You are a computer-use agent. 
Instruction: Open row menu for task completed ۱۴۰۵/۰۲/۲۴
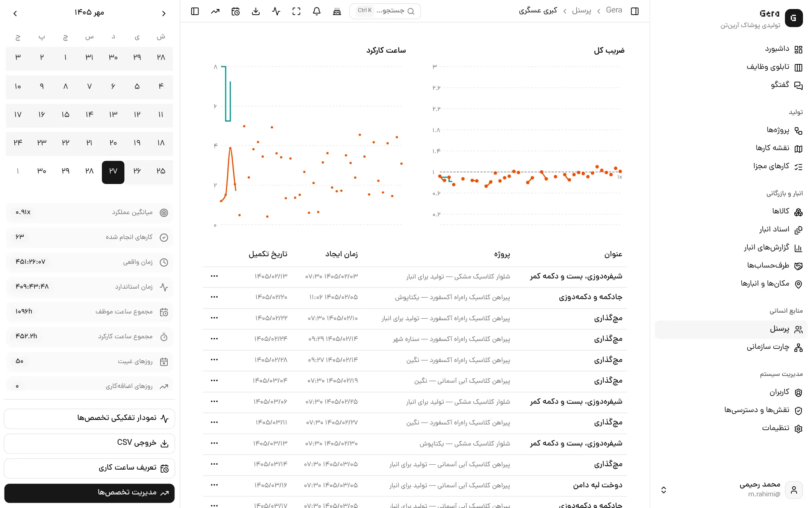pyautogui.click(x=214, y=339)
